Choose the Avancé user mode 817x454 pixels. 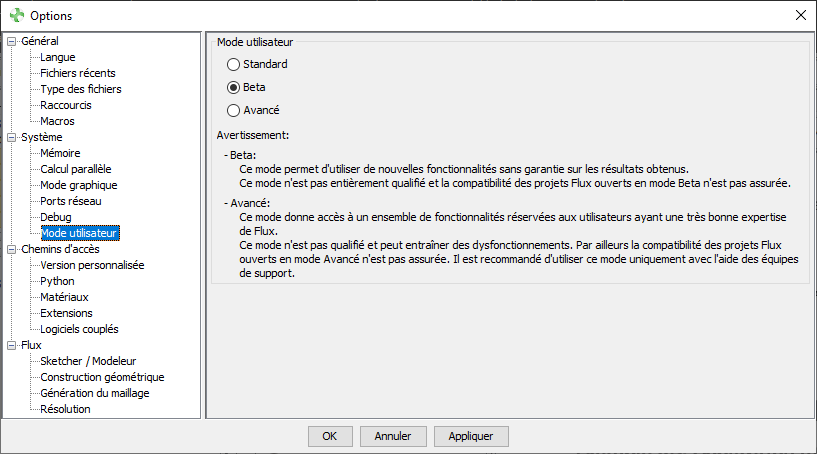234,111
